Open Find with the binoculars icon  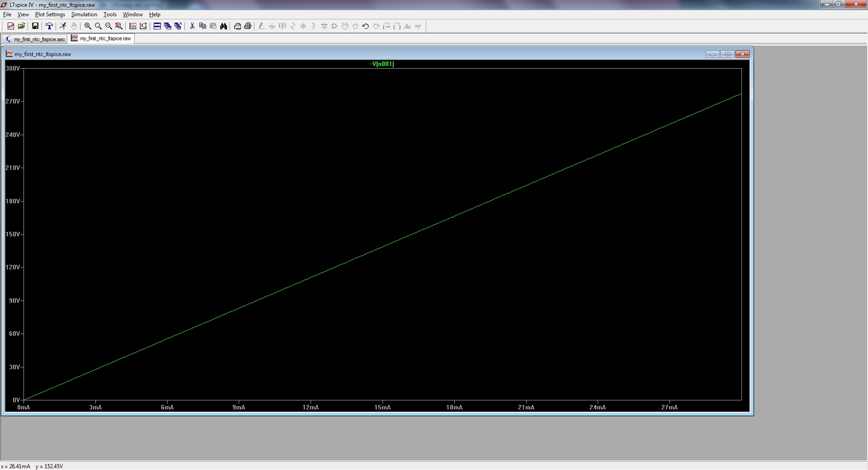tap(223, 26)
